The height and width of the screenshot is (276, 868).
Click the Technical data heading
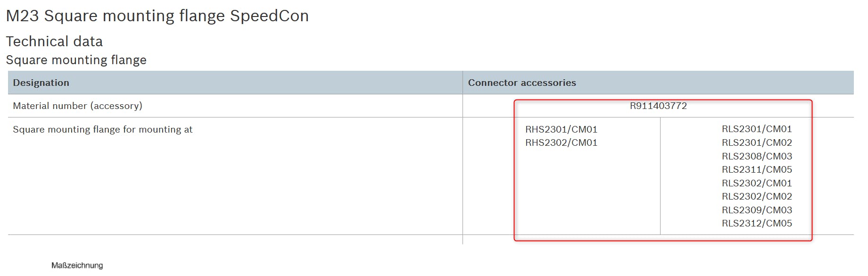[54, 42]
